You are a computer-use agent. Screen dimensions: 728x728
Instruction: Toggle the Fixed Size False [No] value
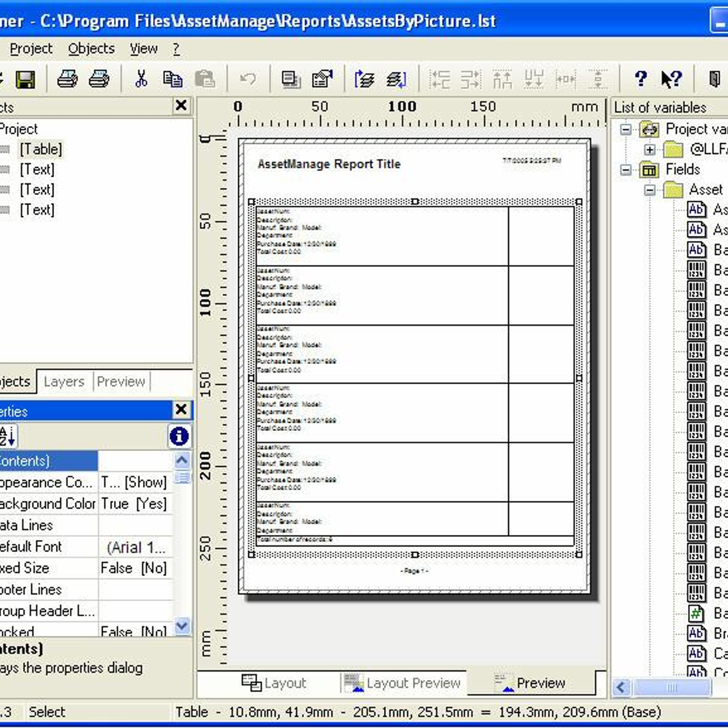134,568
